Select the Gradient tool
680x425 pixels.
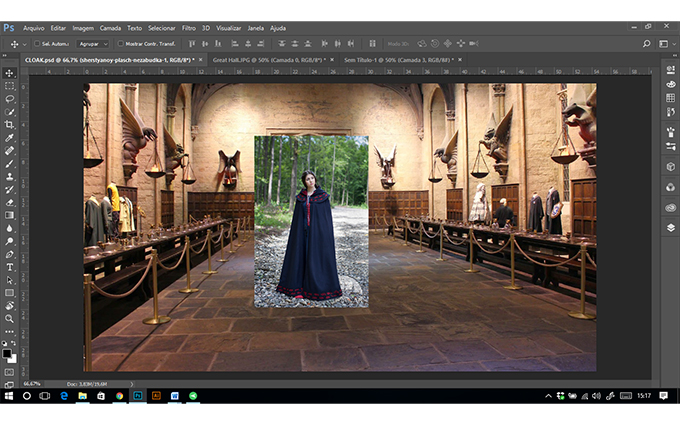click(x=9, y=215)
